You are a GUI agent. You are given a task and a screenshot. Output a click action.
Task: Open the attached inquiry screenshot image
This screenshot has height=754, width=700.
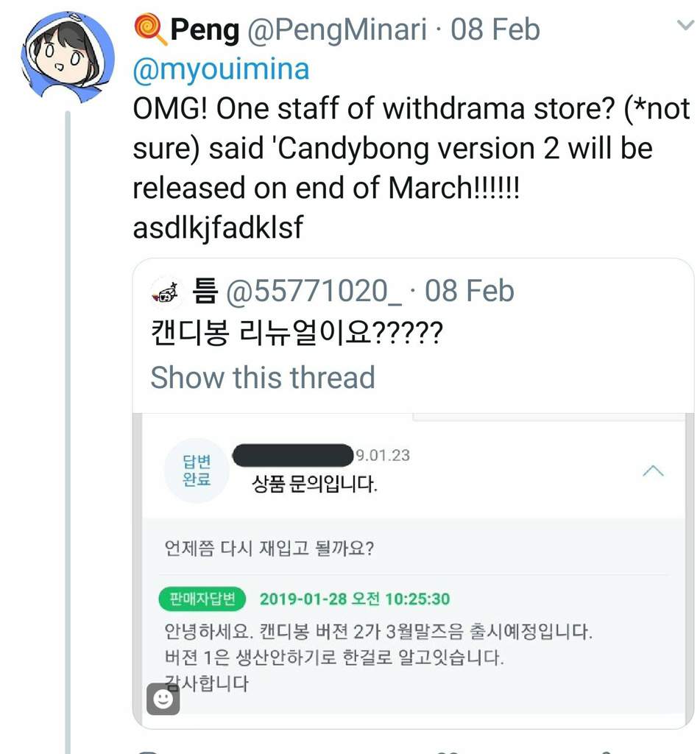click(413, 571)
